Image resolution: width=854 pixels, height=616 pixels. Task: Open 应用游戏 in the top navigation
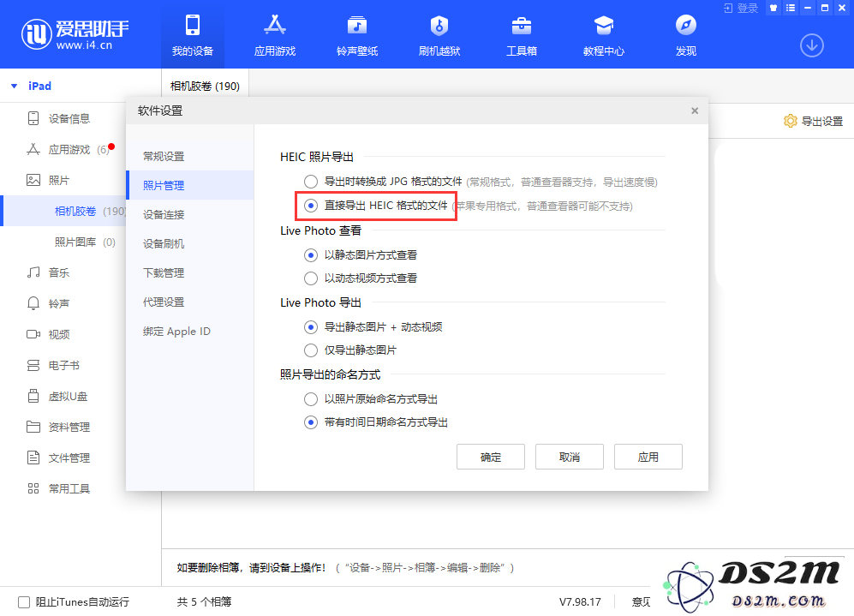tap(274, 35)
